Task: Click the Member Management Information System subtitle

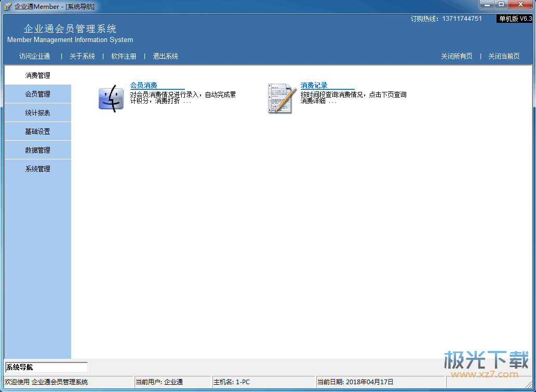Action: pos(70,39)
